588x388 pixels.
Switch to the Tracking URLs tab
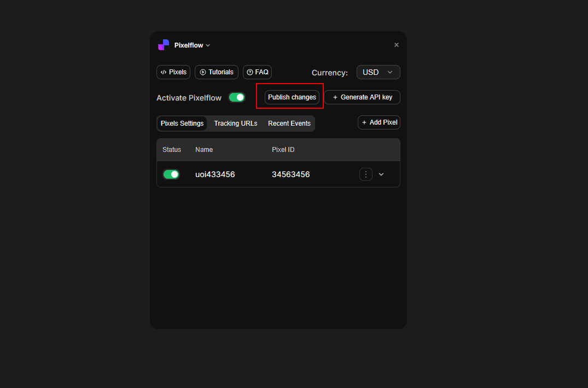[x=236, y=124]
